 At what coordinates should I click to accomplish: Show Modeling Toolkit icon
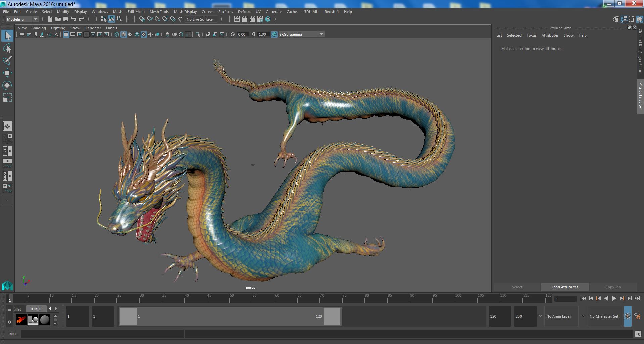point(616,19)
